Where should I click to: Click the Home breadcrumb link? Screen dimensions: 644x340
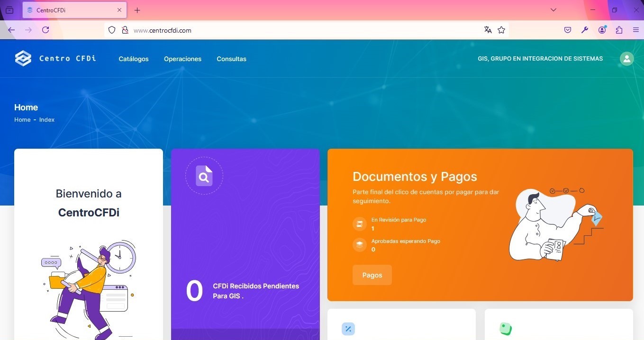22,120
